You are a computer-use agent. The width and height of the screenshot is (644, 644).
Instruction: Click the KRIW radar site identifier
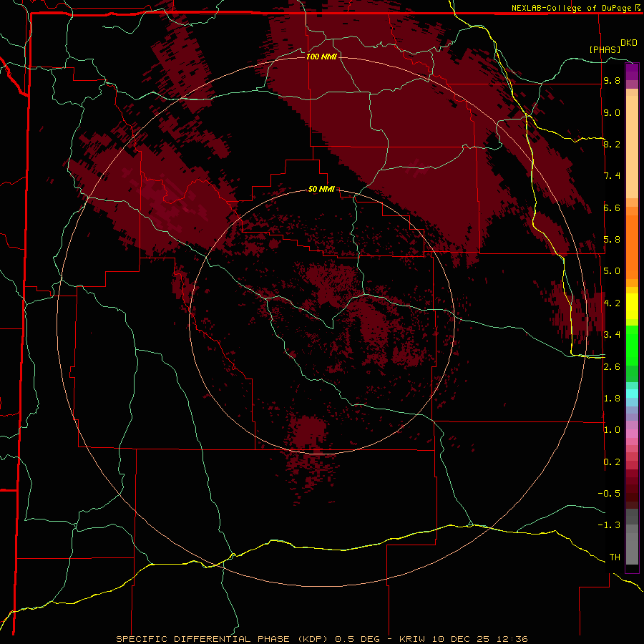click(x=414, y=639)
